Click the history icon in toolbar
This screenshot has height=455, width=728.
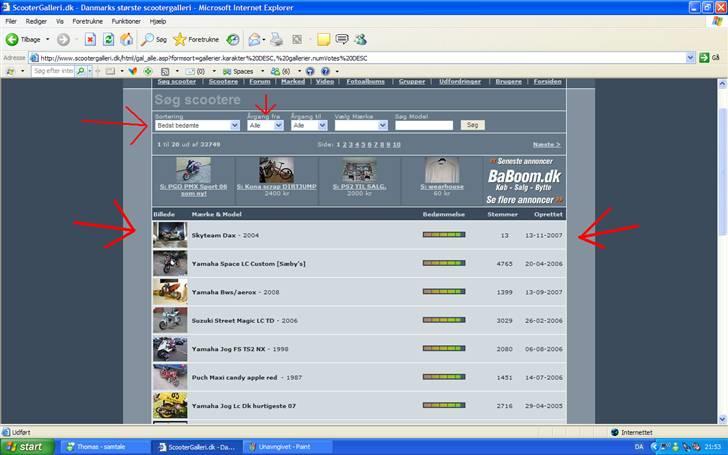coord(232,40)
